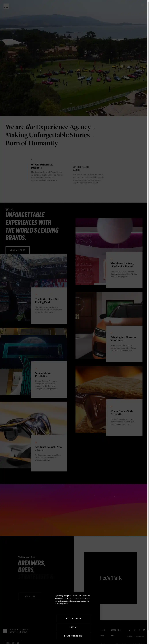This screenshot has width=149, height=644.
Task: Click the 'Not Just Telling. Making.' heading
Action: click(x=81, y=168)
